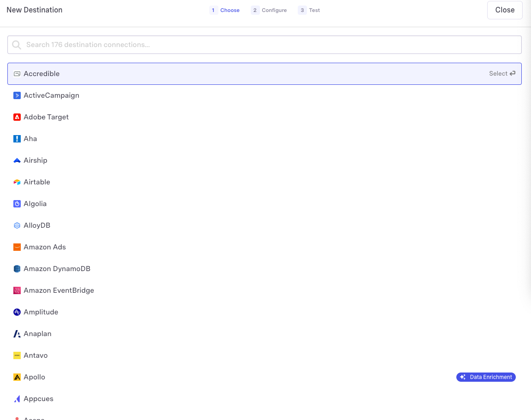Choose the Amplitude destination

[x=265, y=312]
